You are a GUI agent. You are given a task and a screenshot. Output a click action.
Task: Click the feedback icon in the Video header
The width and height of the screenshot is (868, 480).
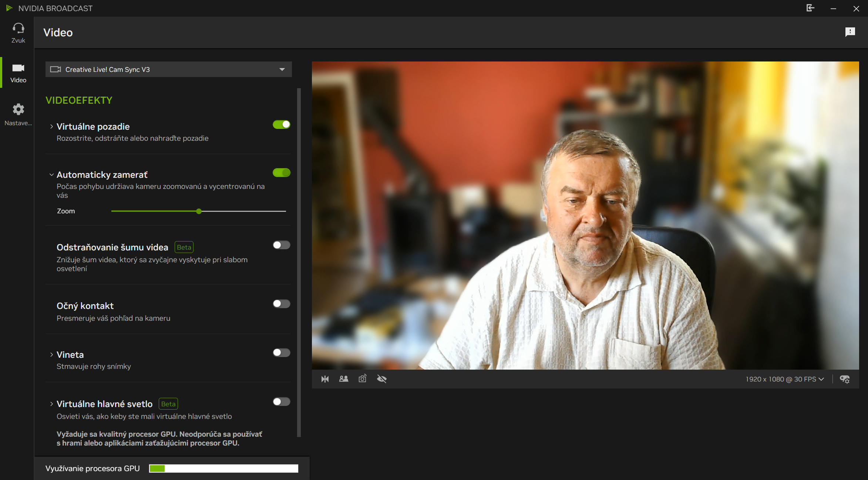[x=850, y=32]
